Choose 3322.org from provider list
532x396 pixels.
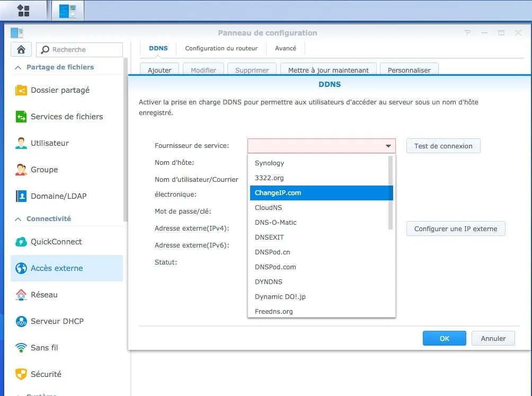click(x=321, y=178)
